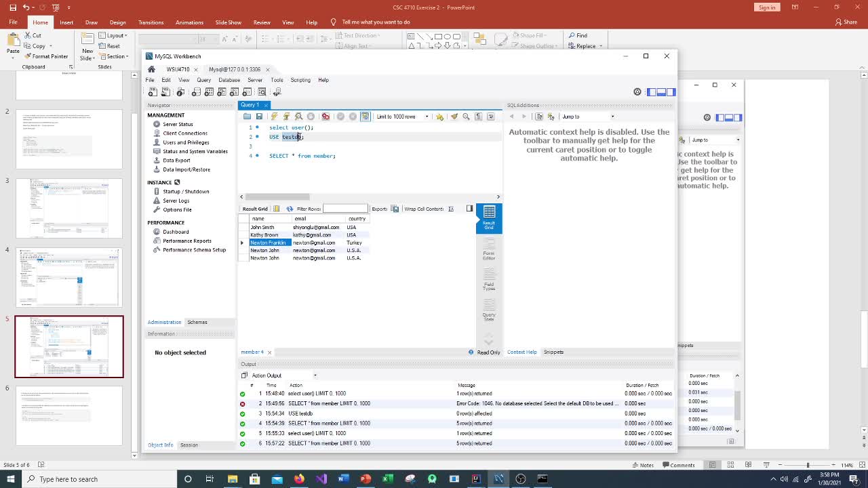Open the Query menu in Workbench

pyautogui.click(x=203, y=80)
